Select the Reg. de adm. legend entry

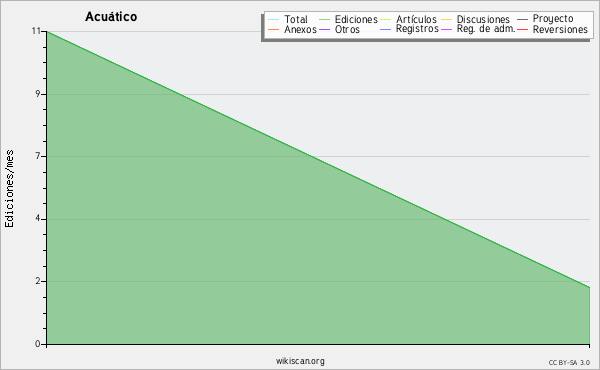tap(478, 29)
